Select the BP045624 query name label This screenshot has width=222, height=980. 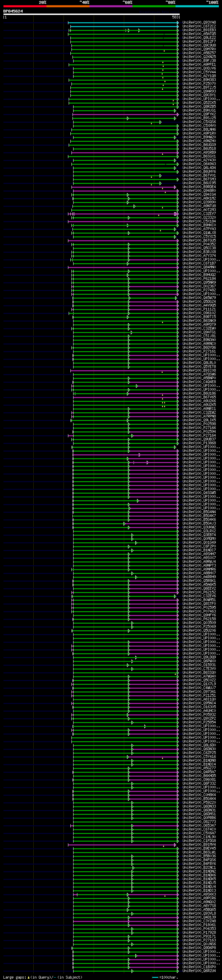point(13,11)
